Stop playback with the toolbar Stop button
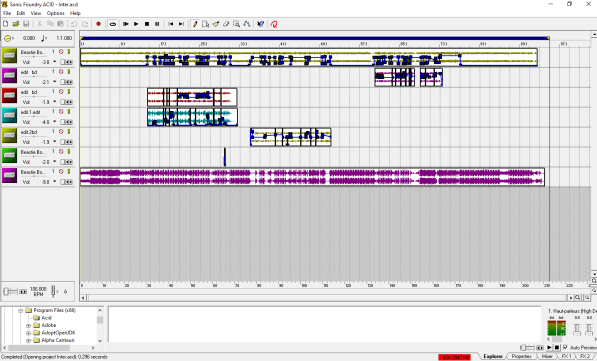Screen dimensions: 597x361 pos(147,24)
